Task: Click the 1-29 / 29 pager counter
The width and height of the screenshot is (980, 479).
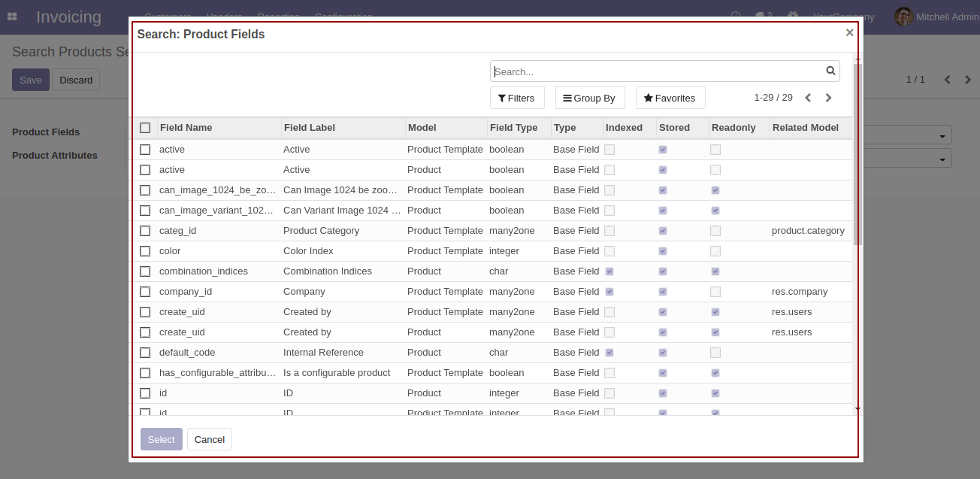Action: 773,98
